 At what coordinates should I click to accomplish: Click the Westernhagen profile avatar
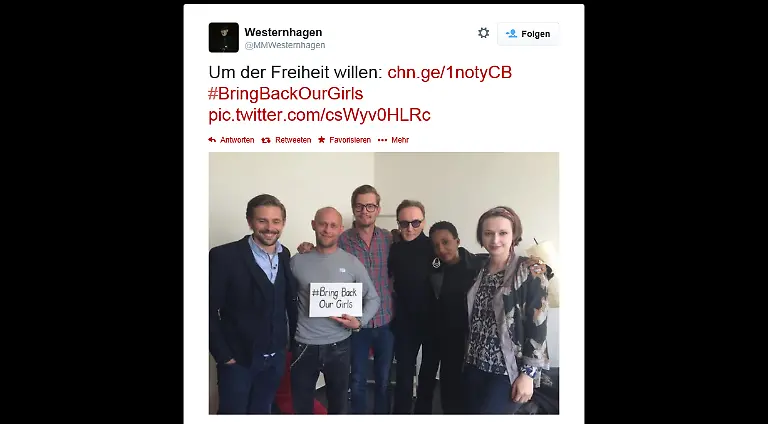[x=223, y=37]
